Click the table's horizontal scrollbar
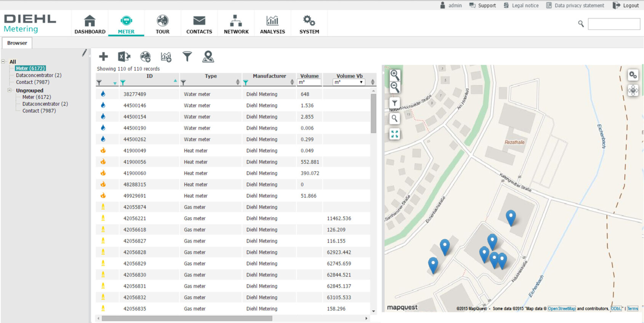This screenshot has width=644, height=323. (x=187, y=318)
